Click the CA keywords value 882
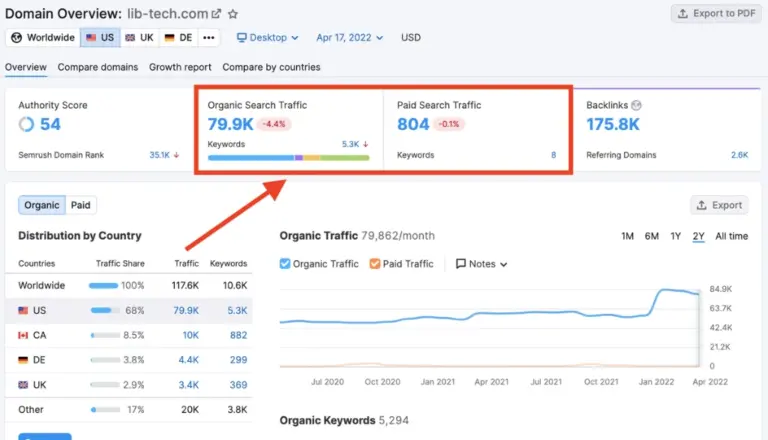The height and width of the screenshot is (440, 768). (239, 335)
